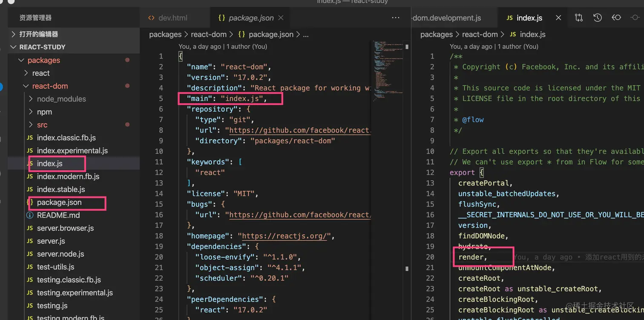Viewport: 644px width, 320px height.
Task: Click the JS icon beside test-utils.js
Action: click(30, 267)
